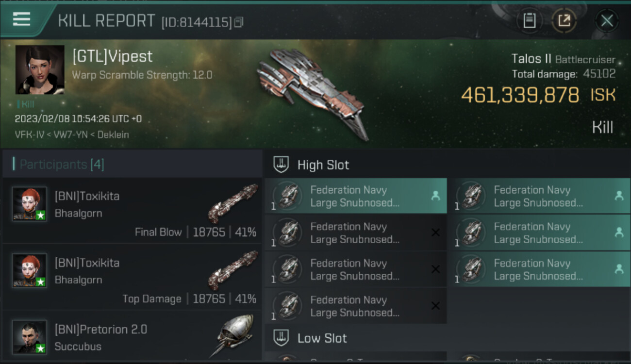Screen dimensions: 631x364
Task: Collapse the High Slot section
Action: coord(323,165)
